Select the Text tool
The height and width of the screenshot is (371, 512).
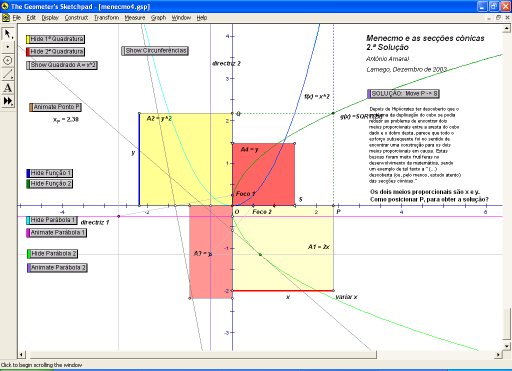tap(8, 88)
